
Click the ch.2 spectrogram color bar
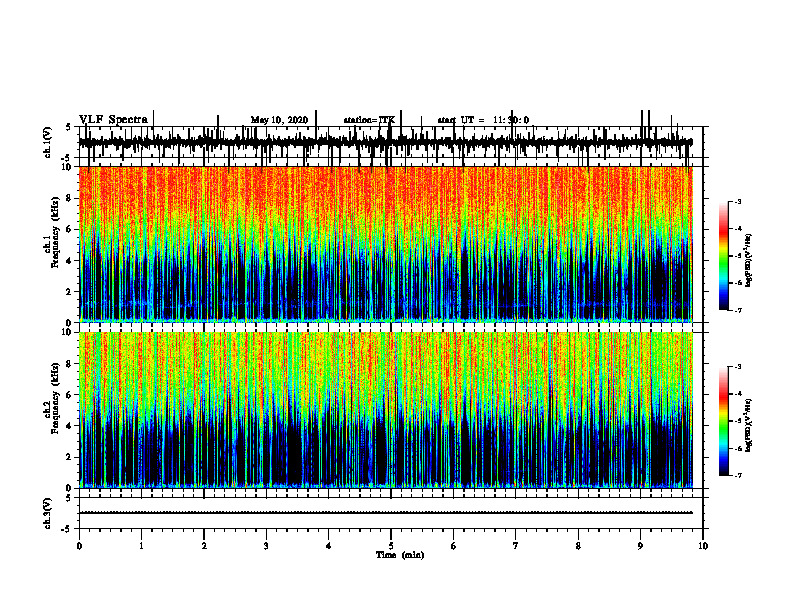click(724, 421)
